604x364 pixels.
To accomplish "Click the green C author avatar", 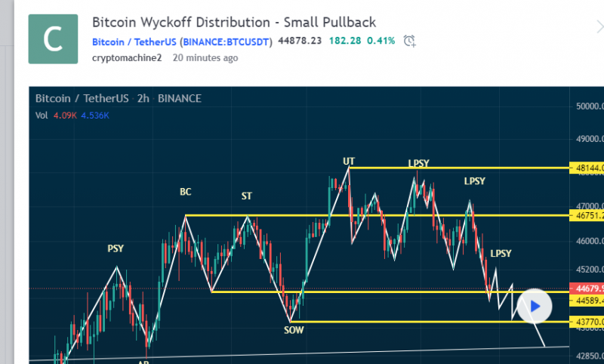I will coord(53,39).
